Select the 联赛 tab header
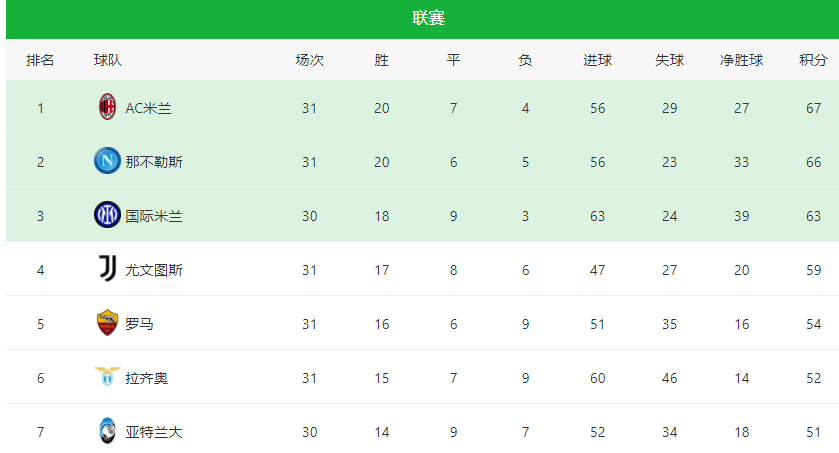The height and width of the screenshot is (453, 839). [428, 18]
